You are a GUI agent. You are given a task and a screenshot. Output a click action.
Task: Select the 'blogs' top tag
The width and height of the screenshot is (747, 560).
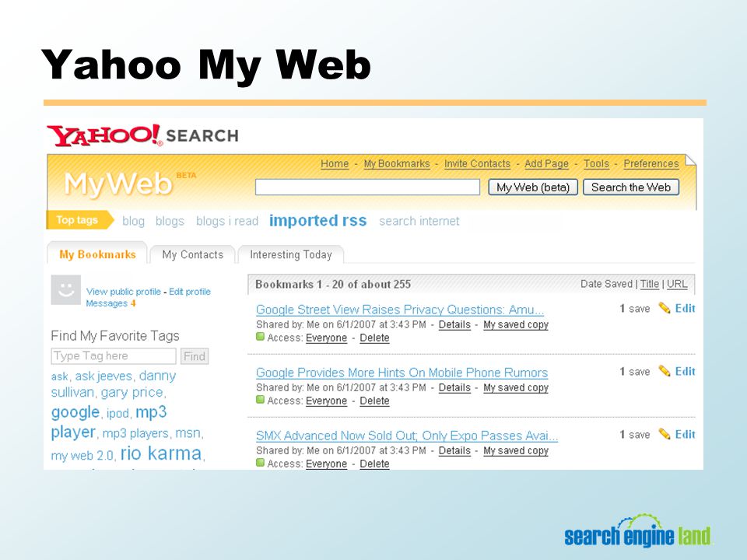pos(170,221)
